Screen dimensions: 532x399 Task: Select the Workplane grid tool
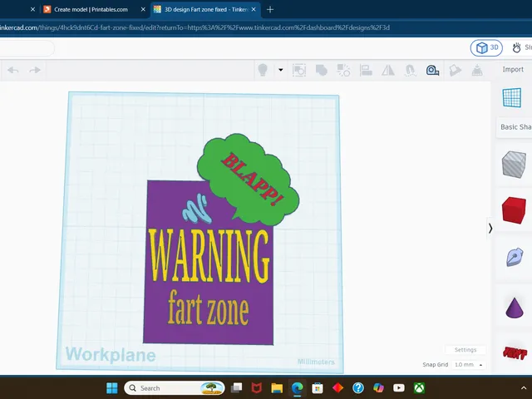(x=512, y=98)
